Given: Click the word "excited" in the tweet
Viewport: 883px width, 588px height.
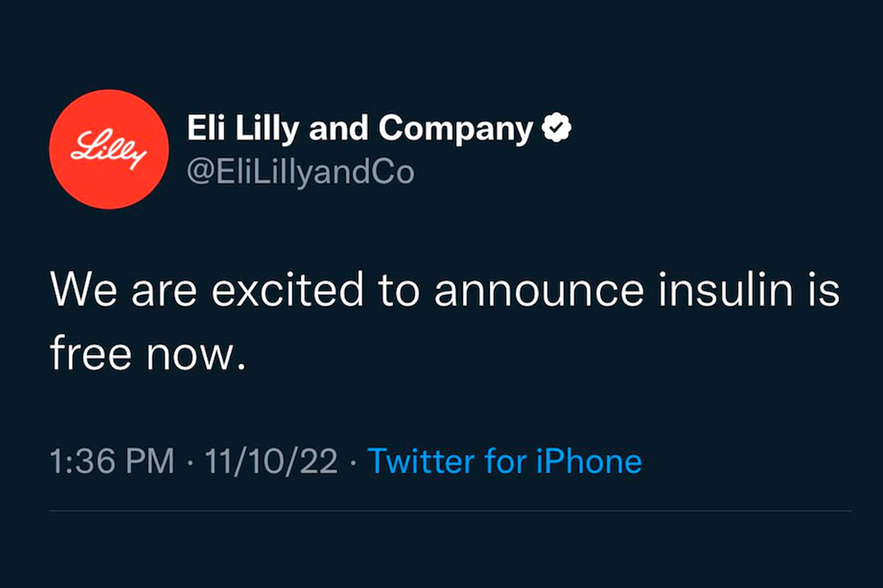Looking at the screenshot, I should point(289,291).
